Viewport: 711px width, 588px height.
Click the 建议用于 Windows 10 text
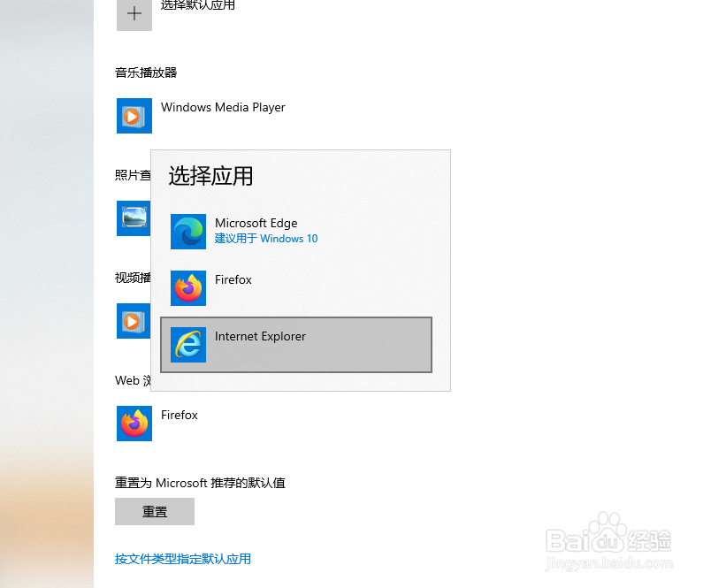(x=266, y=239)
